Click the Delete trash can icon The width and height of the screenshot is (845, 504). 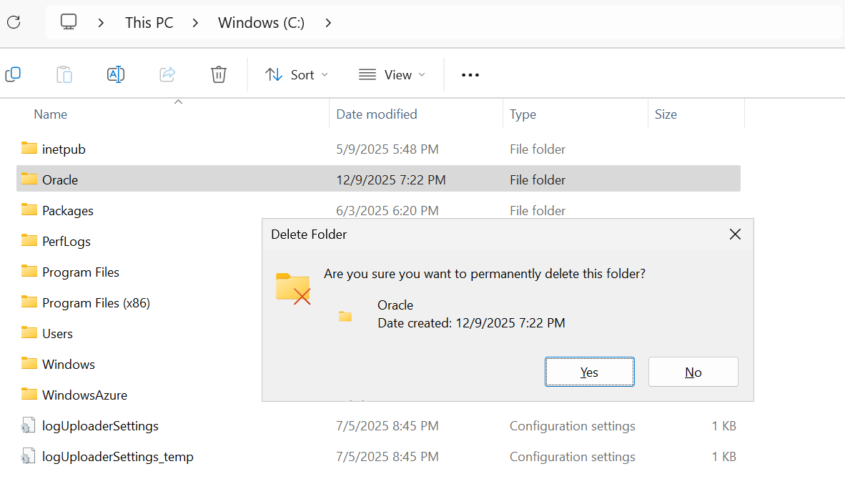click(x=219, y=74)
